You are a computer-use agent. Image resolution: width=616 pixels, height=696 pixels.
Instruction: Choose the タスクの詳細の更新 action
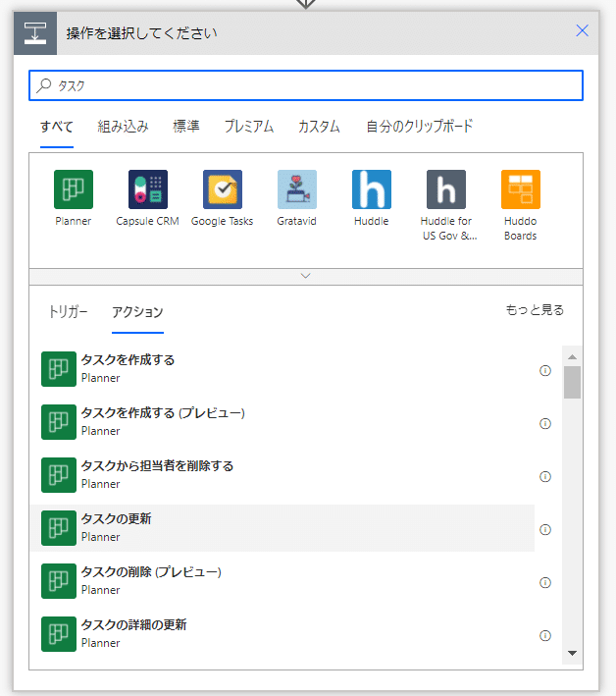click(x=282, y=634)
